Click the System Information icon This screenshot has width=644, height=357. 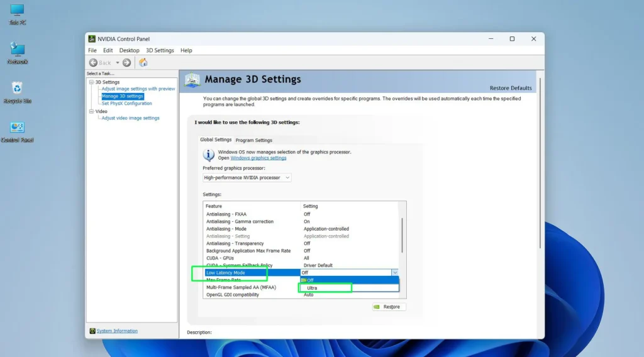[92, 331]
